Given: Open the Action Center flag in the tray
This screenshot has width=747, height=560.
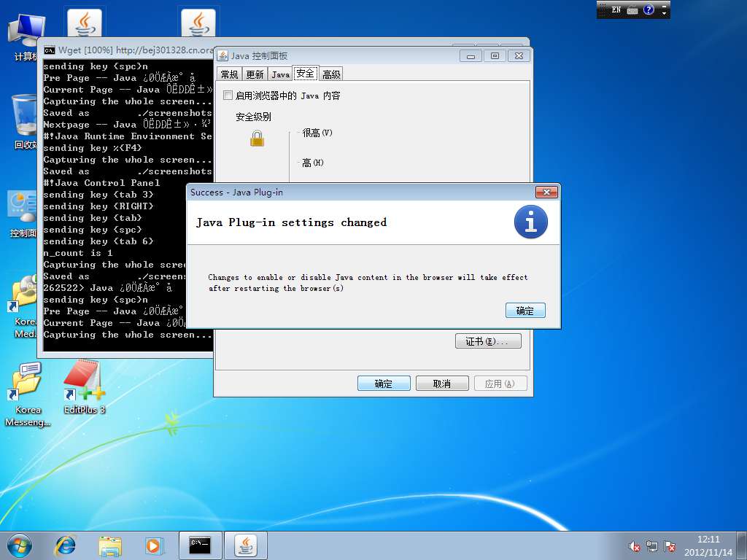Looking at the screenshot, I should tap(669, 545).
